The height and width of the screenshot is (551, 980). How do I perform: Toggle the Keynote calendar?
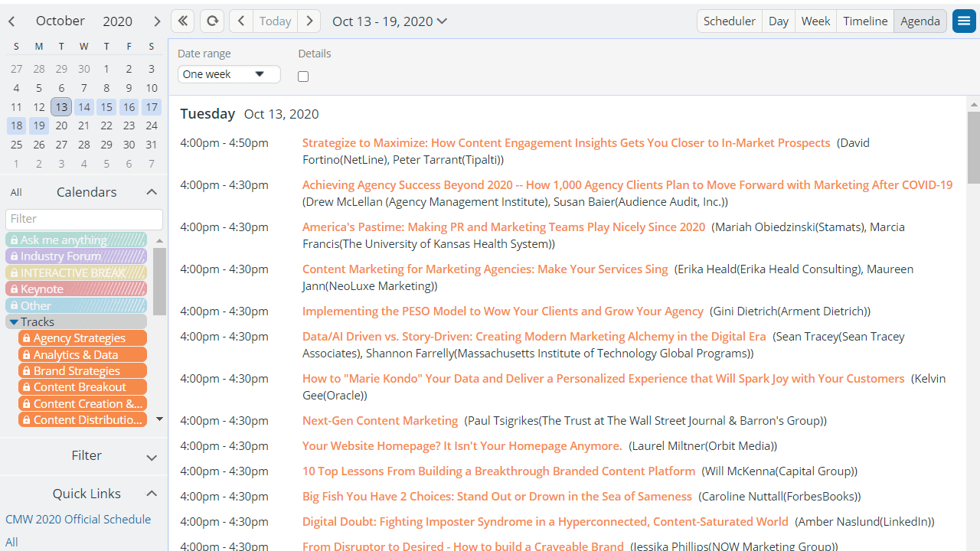[x=76, y=289]
